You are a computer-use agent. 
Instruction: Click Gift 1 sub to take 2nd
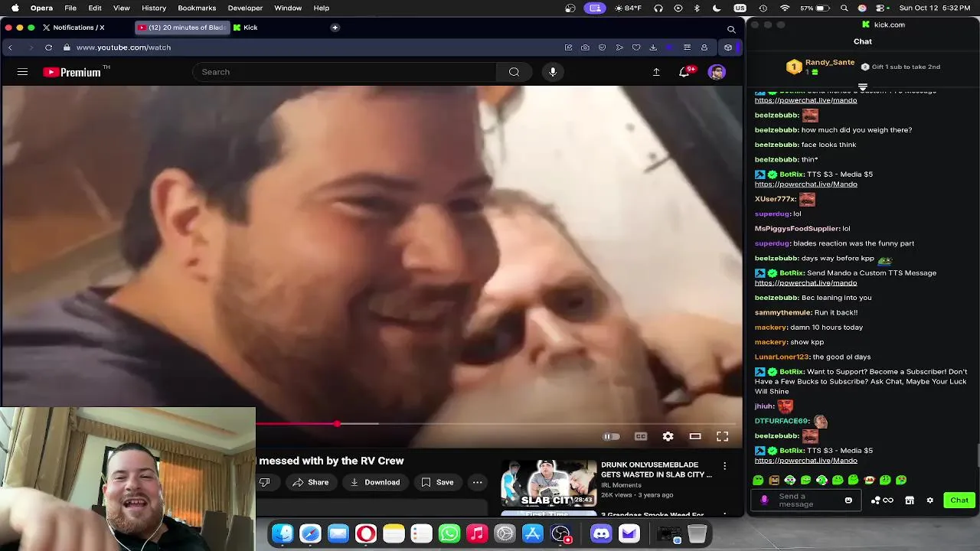tap(900, 67)
